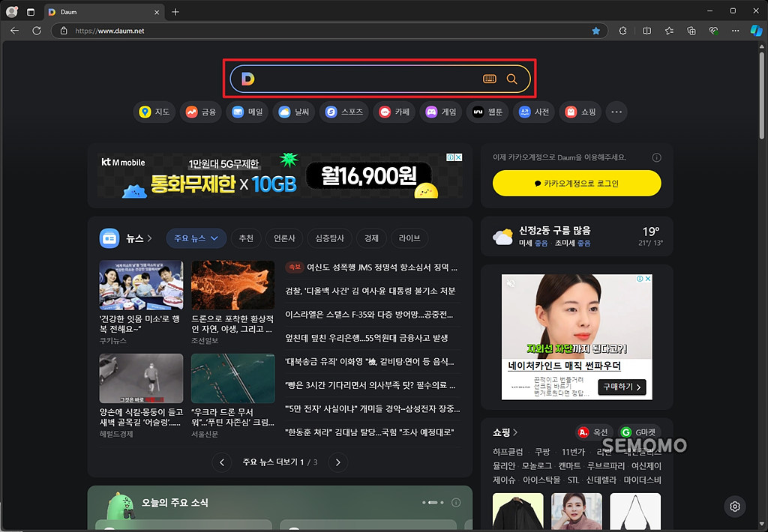The width and height of the screenshot is (768, 532).
Task: Click the info icon beside Kakao login notice
Action: point(656,157)
